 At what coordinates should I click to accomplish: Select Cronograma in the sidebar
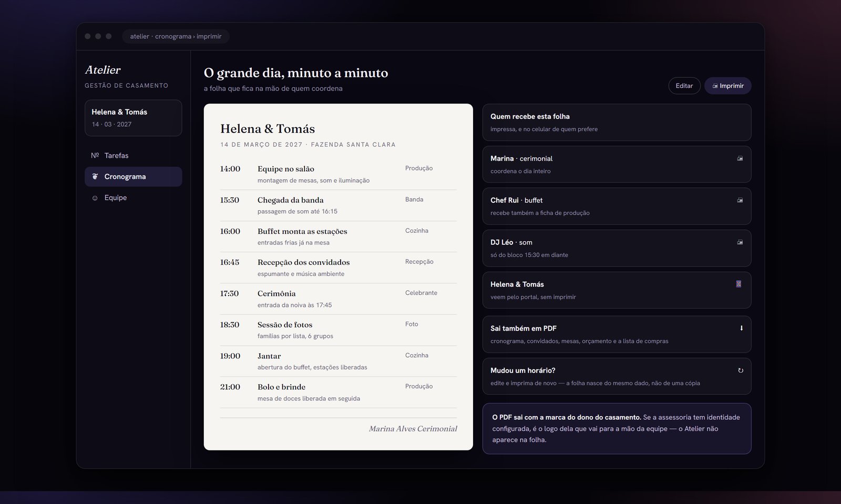134,177
